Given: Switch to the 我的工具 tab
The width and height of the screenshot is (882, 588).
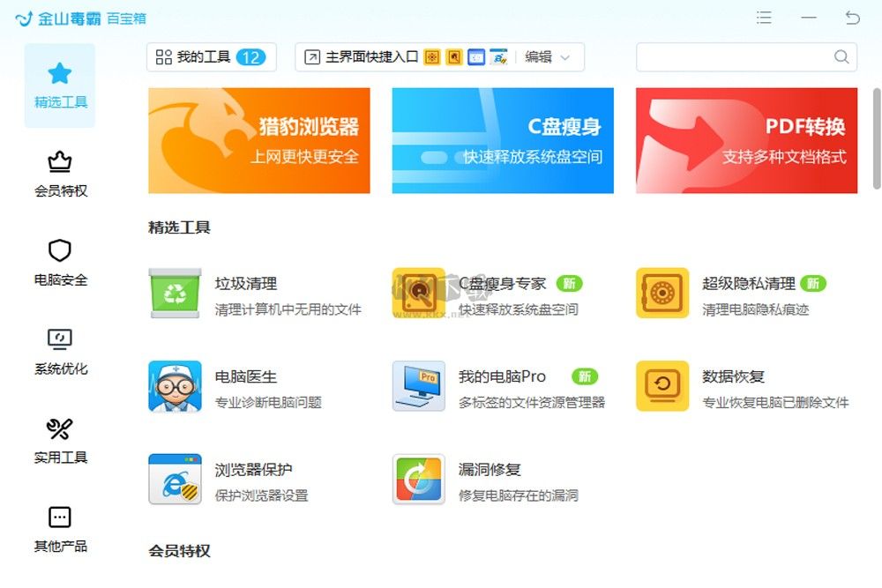Looking at the screenshot, I should click(x=212, y=56).
